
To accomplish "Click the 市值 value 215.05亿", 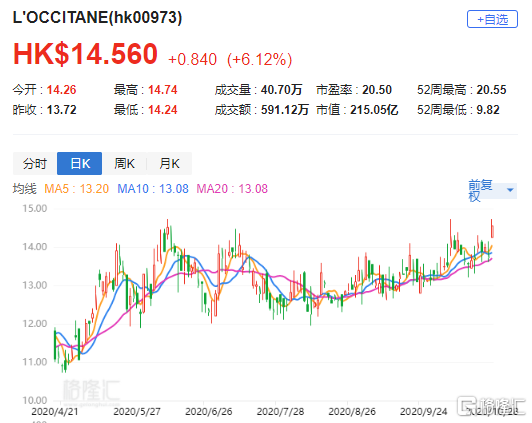I will [x=374, y=110].
